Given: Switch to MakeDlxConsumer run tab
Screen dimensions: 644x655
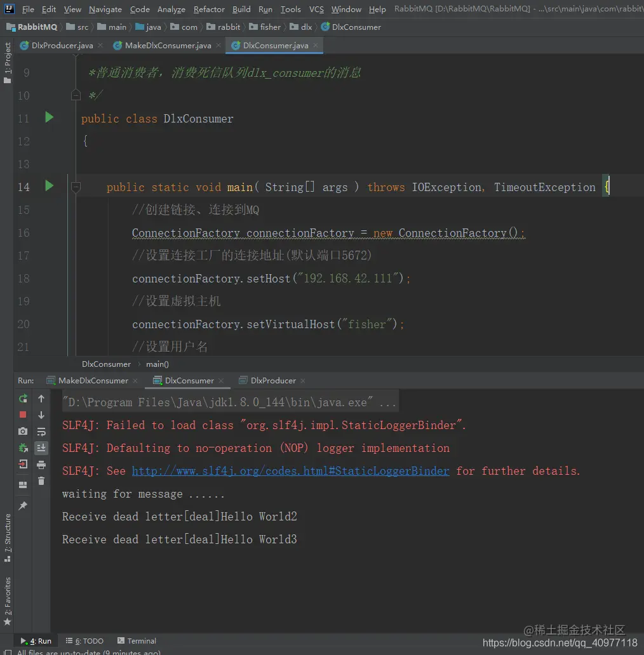Looking at the screenshot, I should 93,381.
